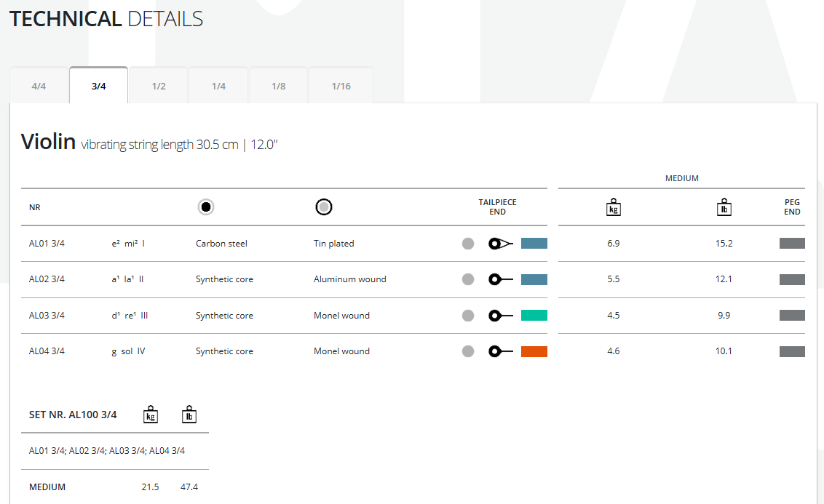Click the 'Carbon steel' core cell
The width and height of the screenshot is (824, 504).
coord(221,244)
